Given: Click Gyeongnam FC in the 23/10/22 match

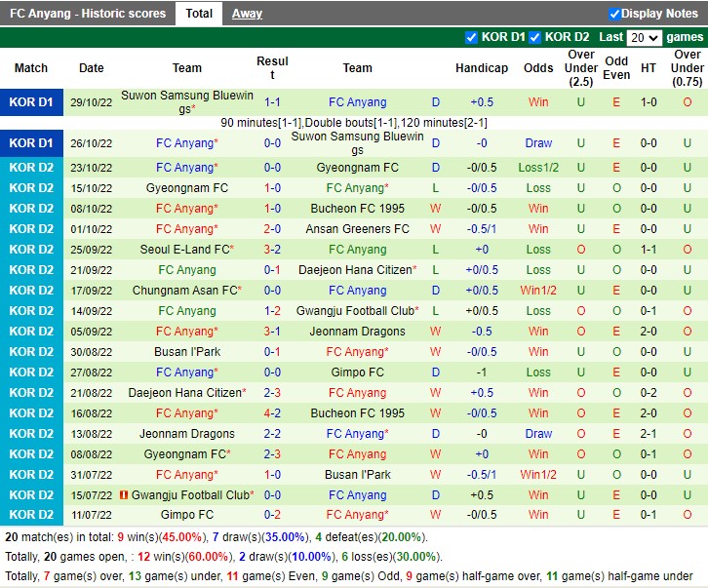Looking at the screenshot, I should click(x=357, y=168).
